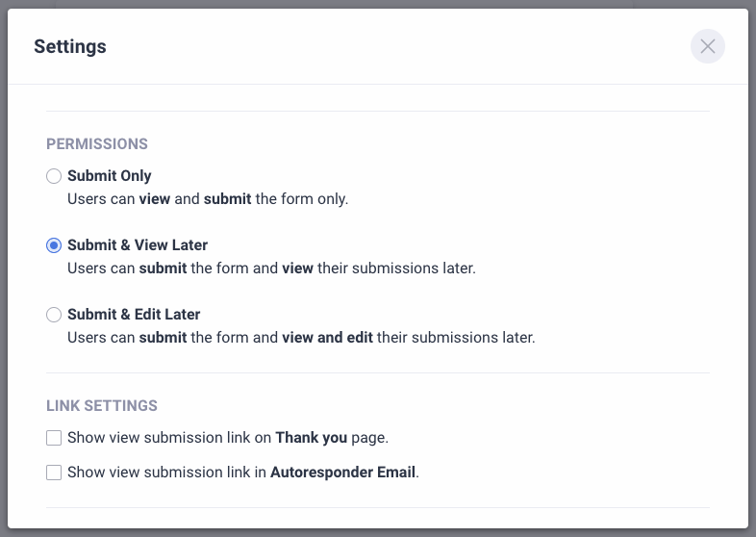The height and width of the screenshot is (537, 756).
Task: Choose the Submit & View Later radio button
Action: [54, 245]
